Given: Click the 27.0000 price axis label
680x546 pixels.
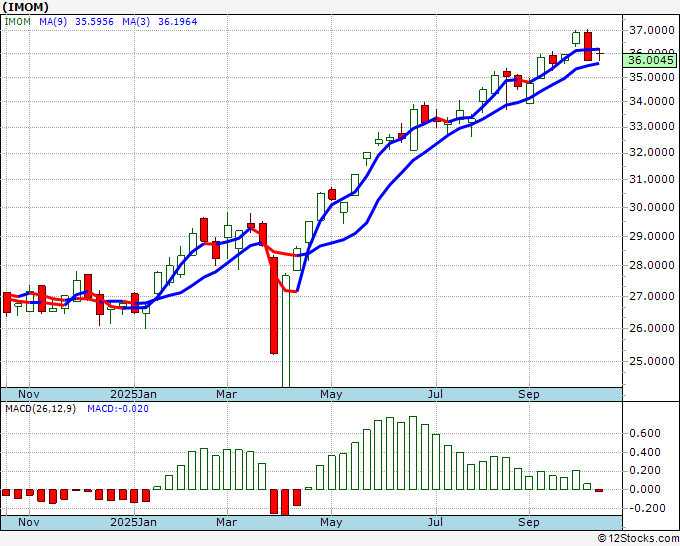Looking at the screenshot, I should 651,296.
